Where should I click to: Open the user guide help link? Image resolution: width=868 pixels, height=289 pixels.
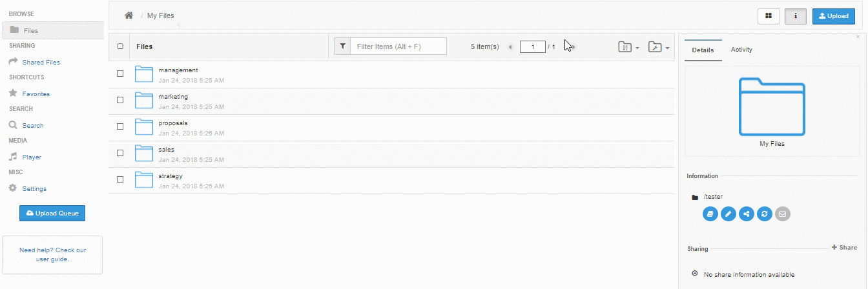pyautogui.click(x=52, y=254)
